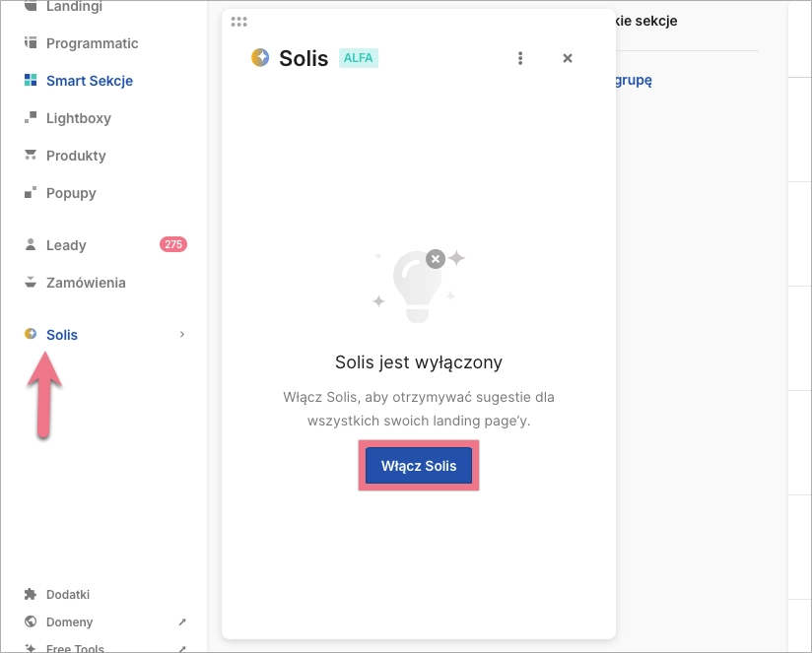
Task: Click the Domeny globe icon
Action: click(x=30, y=622)
